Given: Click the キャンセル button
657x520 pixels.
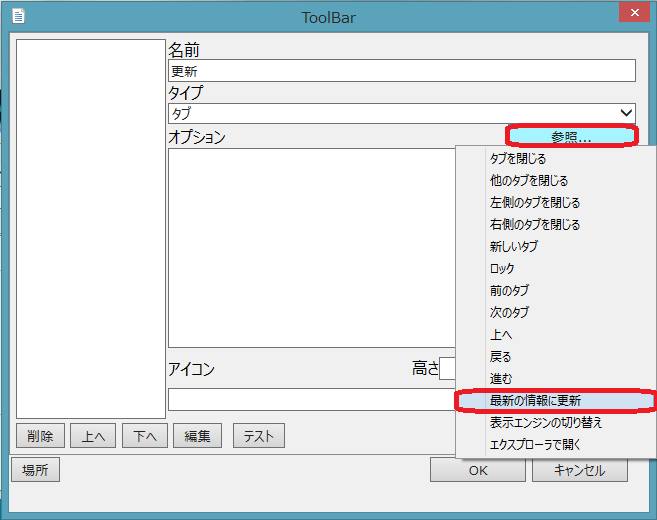Looking at the screenshot, I should (580, 470).
